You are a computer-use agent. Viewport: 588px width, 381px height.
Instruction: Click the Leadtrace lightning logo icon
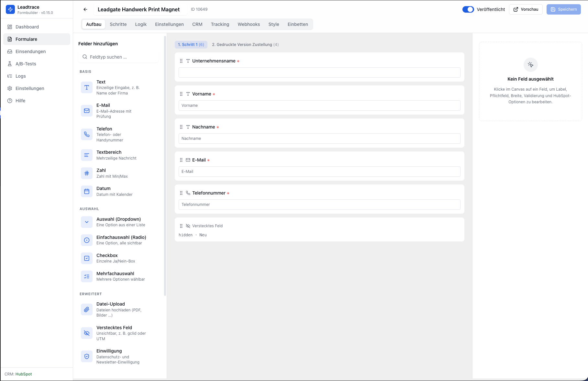click(x=10, y=9)
